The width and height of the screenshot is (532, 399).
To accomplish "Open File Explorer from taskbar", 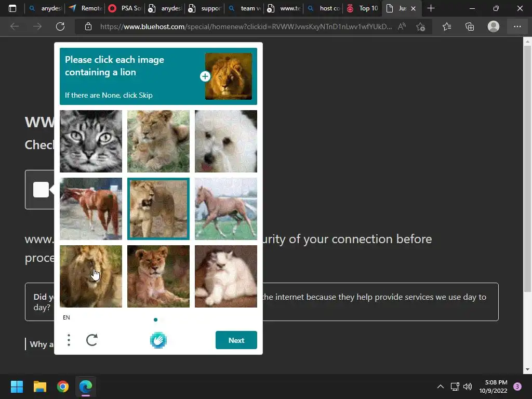I will pyautogui.click(x=39, y=387).
